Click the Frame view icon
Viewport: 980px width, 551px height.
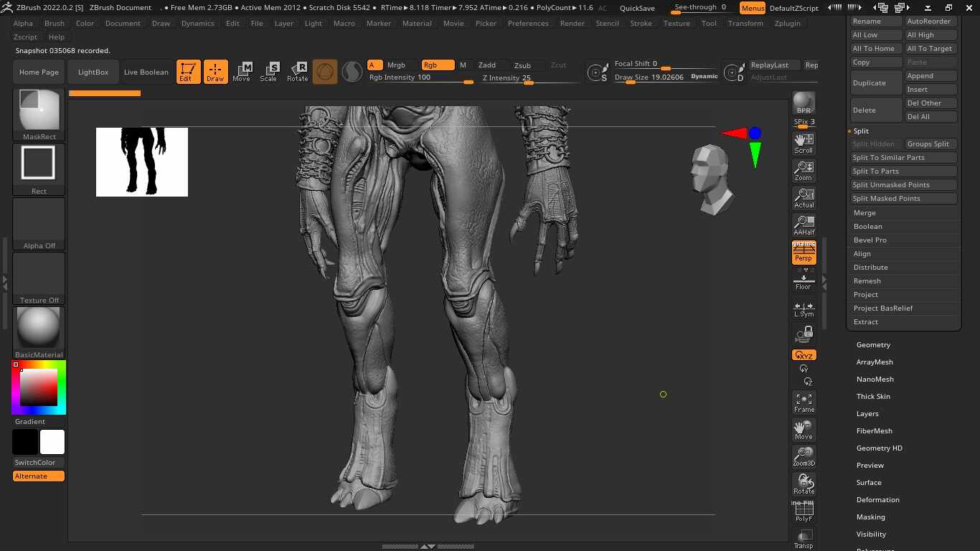pyautogui.click(x=804, y=402)
